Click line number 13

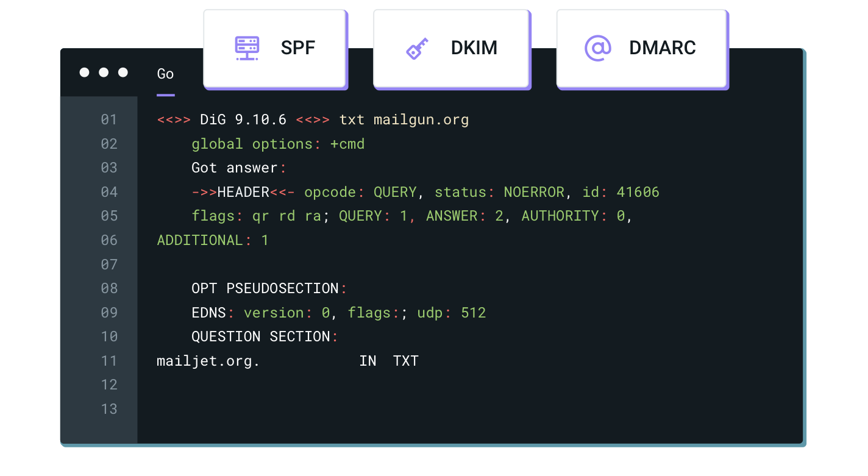[x=109, y=409]
